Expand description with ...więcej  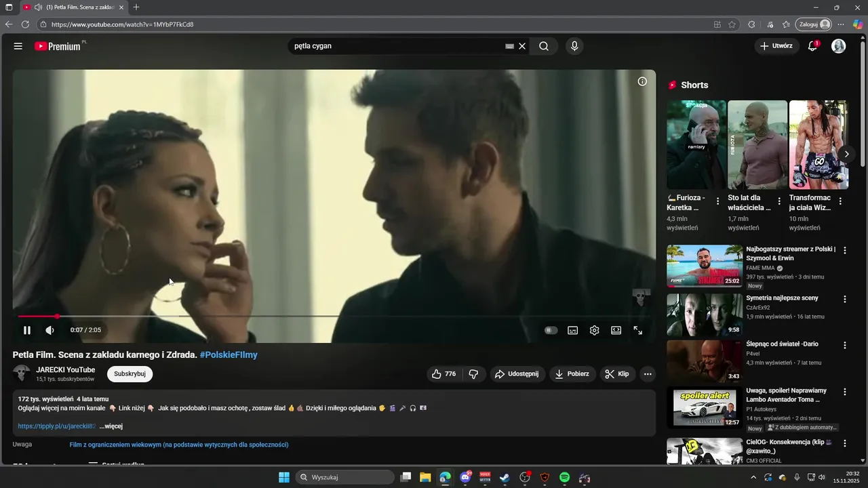point(111,426)
